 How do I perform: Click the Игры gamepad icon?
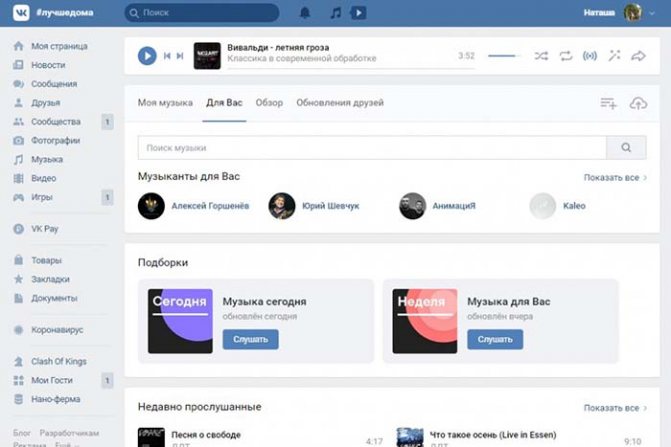point(18,197)
